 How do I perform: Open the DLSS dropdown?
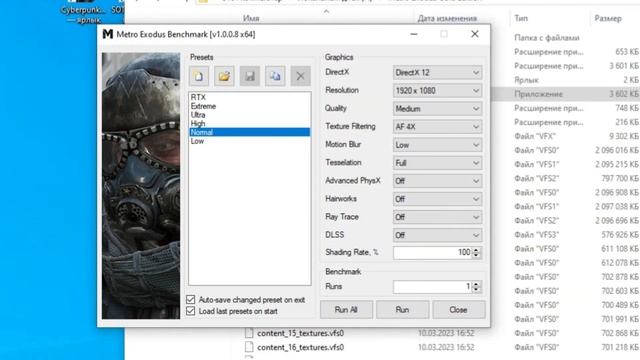pos(437,235)
